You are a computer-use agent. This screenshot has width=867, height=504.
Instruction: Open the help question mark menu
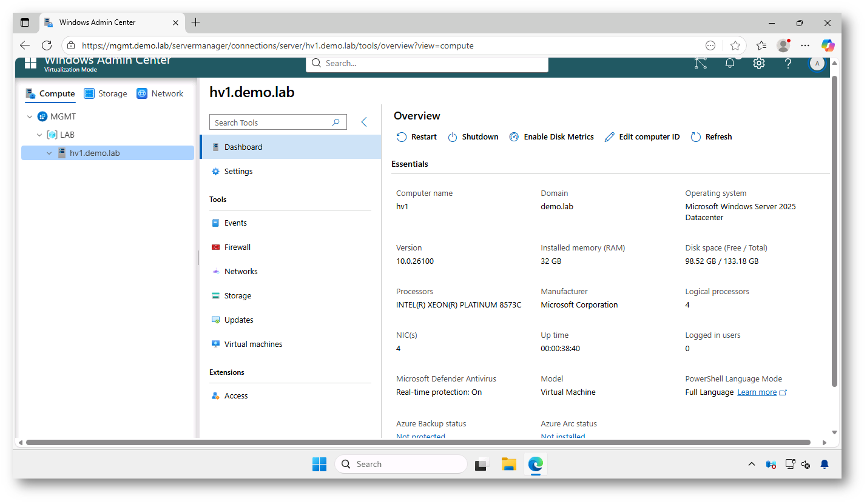coord(788,63)
